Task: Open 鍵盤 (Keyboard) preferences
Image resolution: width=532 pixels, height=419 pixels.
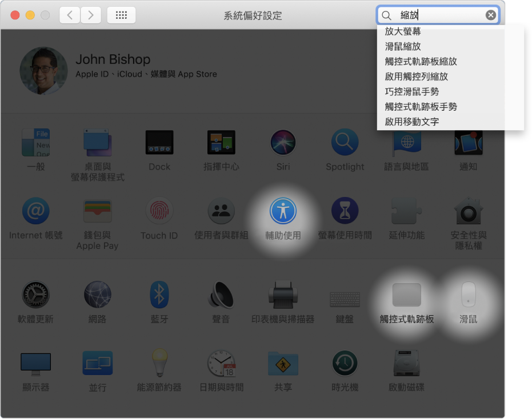Action: pyautogui.click(x=345, y=299)
